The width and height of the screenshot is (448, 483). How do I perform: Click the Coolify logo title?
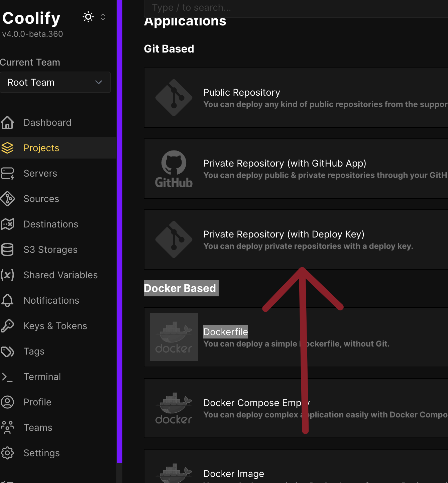pyautogui.click(x=31, y=18)
